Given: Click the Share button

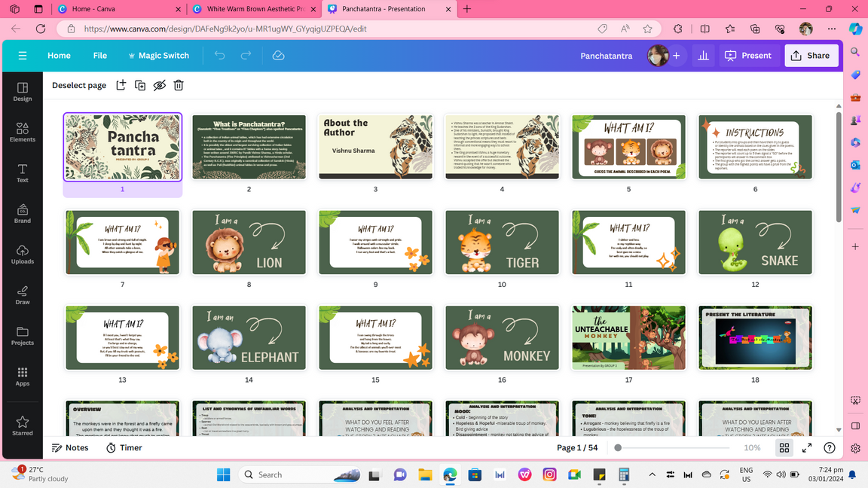Looking at the screenshot, I should [x=811, y=56].
